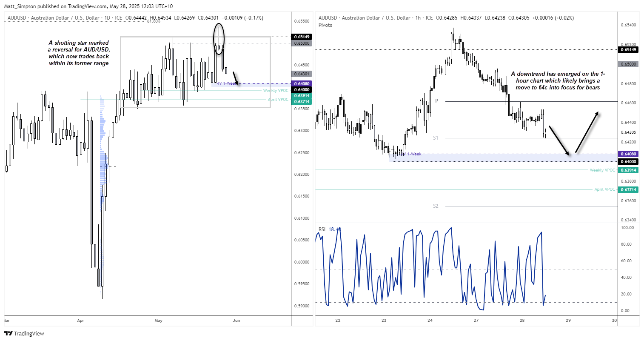Click the 0.65149 price label
Viewport: 644px width, 341px height.
point(302,37)
